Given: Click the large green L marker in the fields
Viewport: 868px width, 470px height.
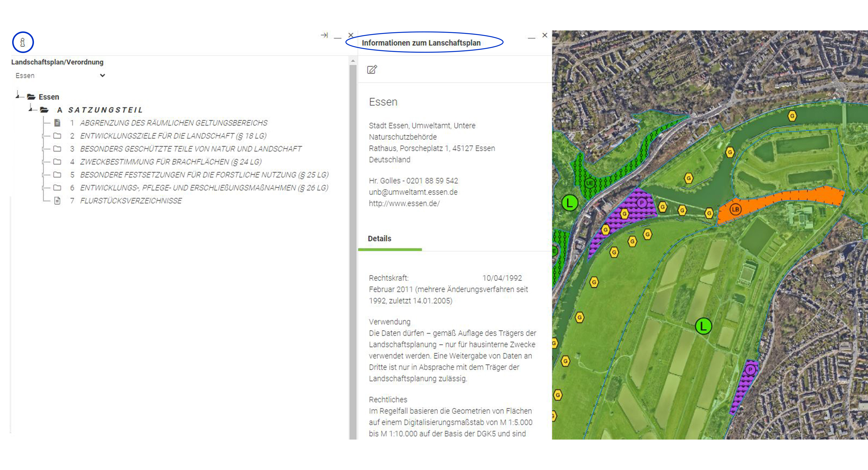Looking at the screenshot, I should (703, 326).
